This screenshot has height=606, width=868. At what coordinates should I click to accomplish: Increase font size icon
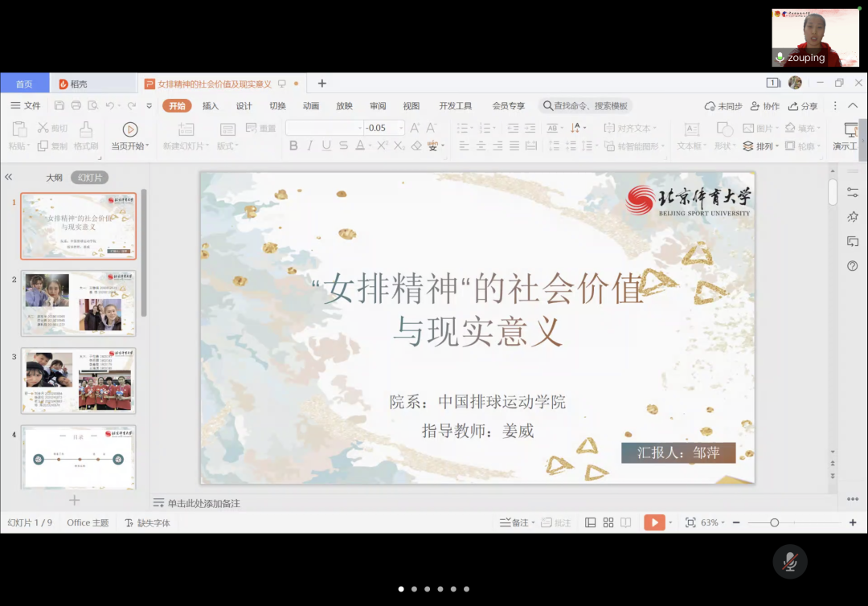415,128
